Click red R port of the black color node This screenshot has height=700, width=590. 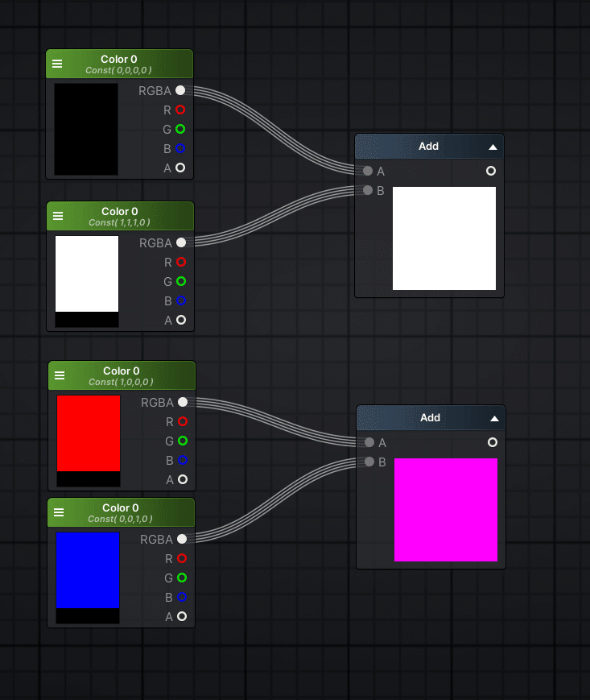click(180, 110)
